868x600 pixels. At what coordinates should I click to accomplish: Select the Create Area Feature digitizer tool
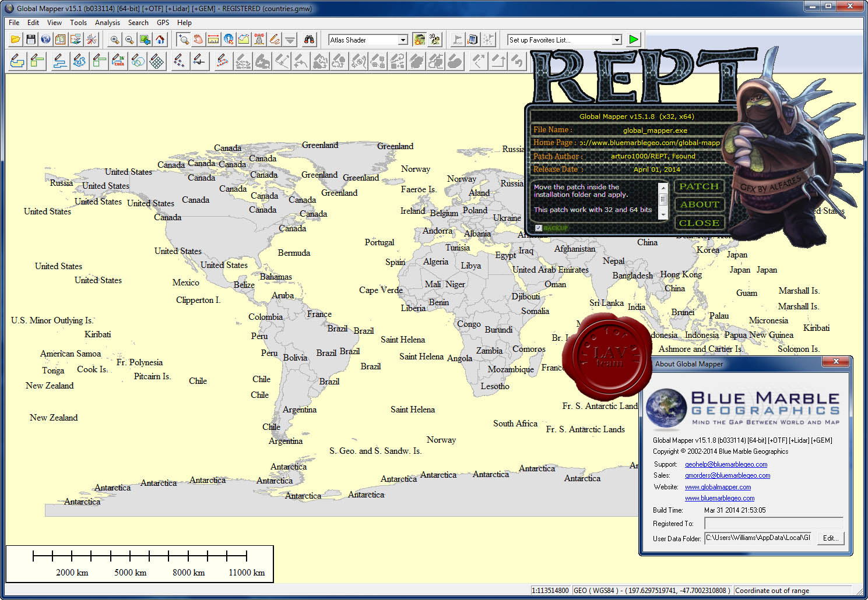tap(17, 61)
